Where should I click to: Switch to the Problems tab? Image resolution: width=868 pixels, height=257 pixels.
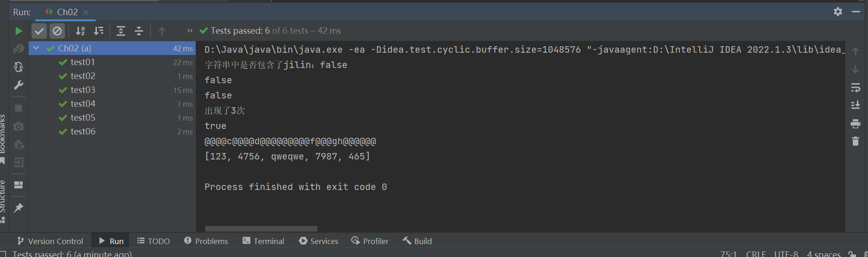coord(206,241)
